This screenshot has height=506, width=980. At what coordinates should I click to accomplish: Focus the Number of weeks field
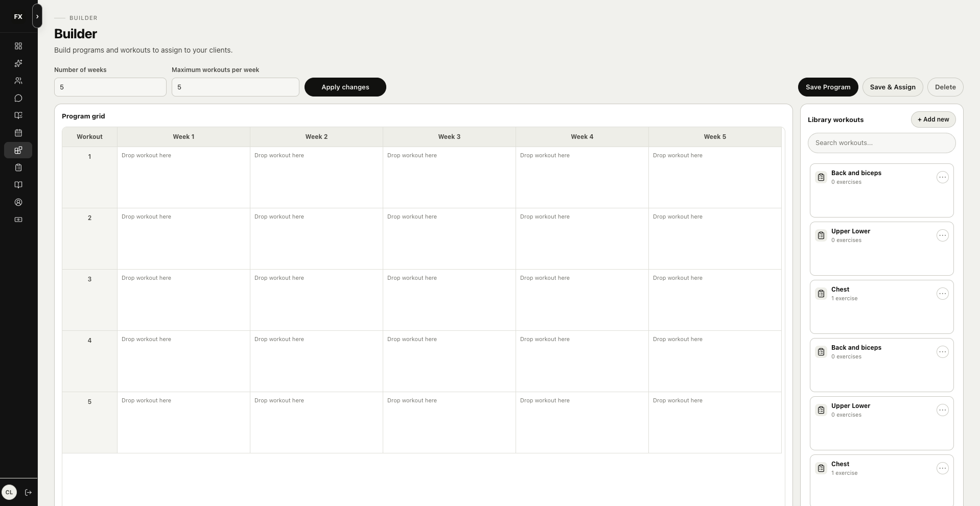110,87
